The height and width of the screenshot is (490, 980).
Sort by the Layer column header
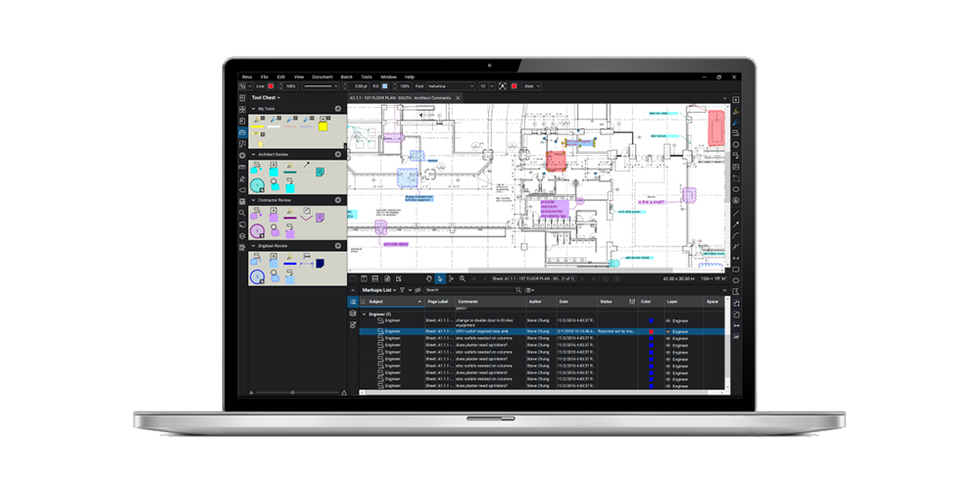684,301
